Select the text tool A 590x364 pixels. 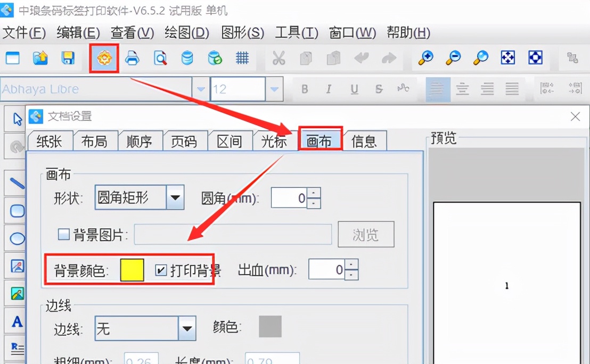[17, 322]
